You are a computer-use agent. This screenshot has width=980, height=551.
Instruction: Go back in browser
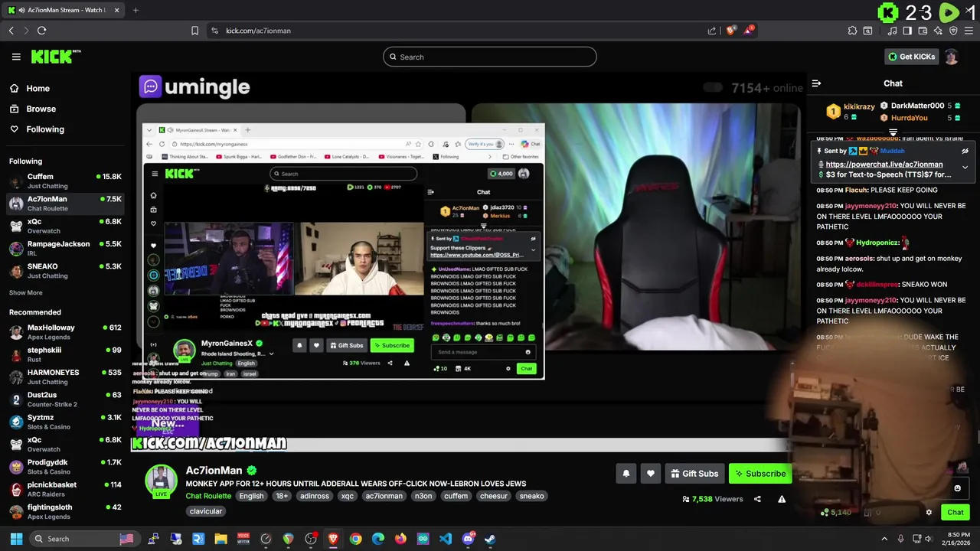tap(11, 31)
